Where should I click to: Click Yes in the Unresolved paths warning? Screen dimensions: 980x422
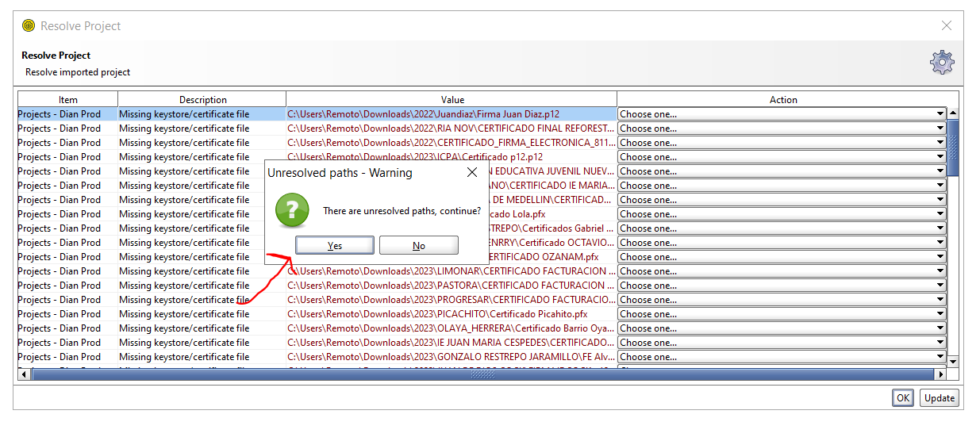334,245
